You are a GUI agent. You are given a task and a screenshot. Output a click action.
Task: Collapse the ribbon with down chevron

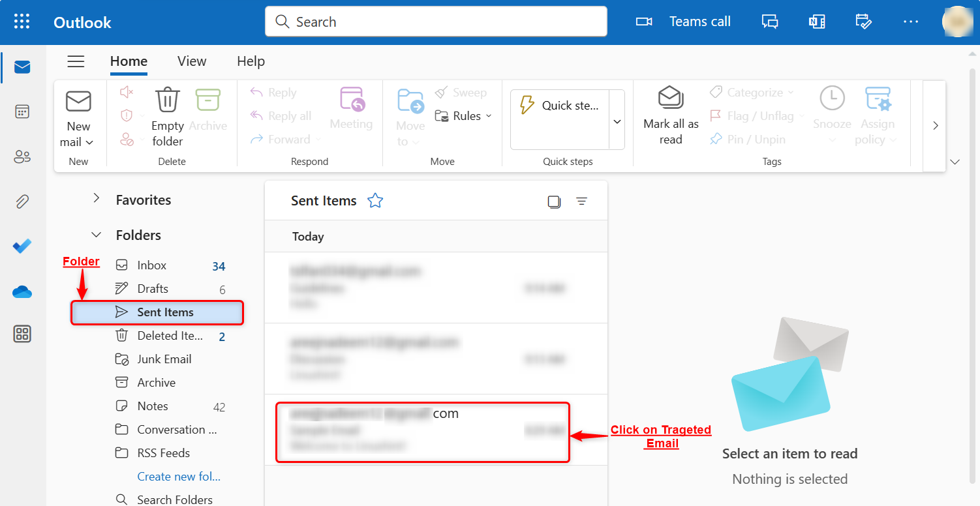pyautogui.click(x=955, y=162)
